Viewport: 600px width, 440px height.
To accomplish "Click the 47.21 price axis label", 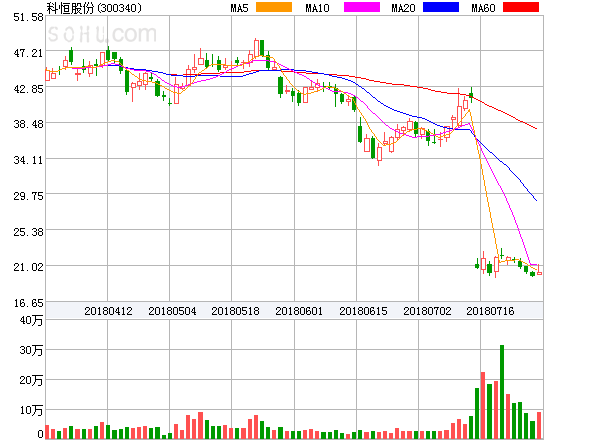I will (28, 53).
